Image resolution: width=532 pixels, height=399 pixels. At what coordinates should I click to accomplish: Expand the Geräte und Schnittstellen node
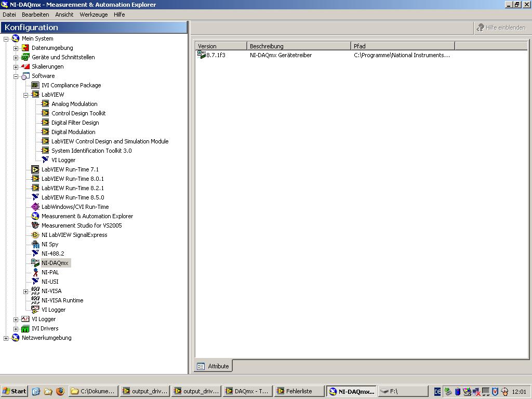16,58
